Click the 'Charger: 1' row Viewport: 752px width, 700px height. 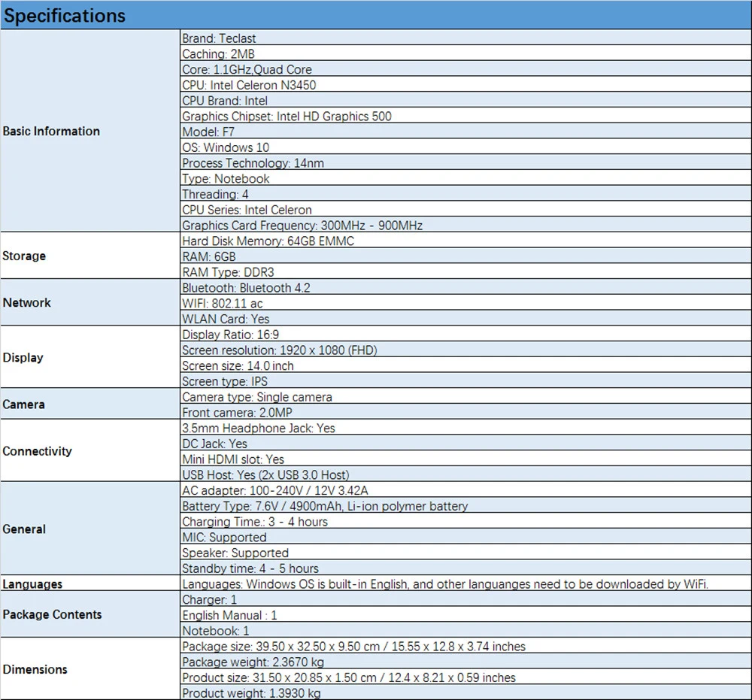coord(465,598)
